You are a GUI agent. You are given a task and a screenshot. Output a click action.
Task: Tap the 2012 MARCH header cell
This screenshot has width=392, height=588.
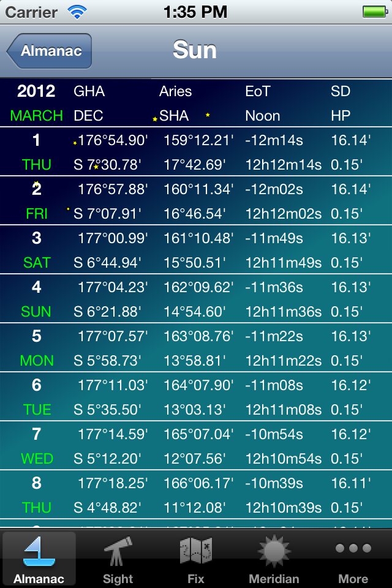pos(37,103)
